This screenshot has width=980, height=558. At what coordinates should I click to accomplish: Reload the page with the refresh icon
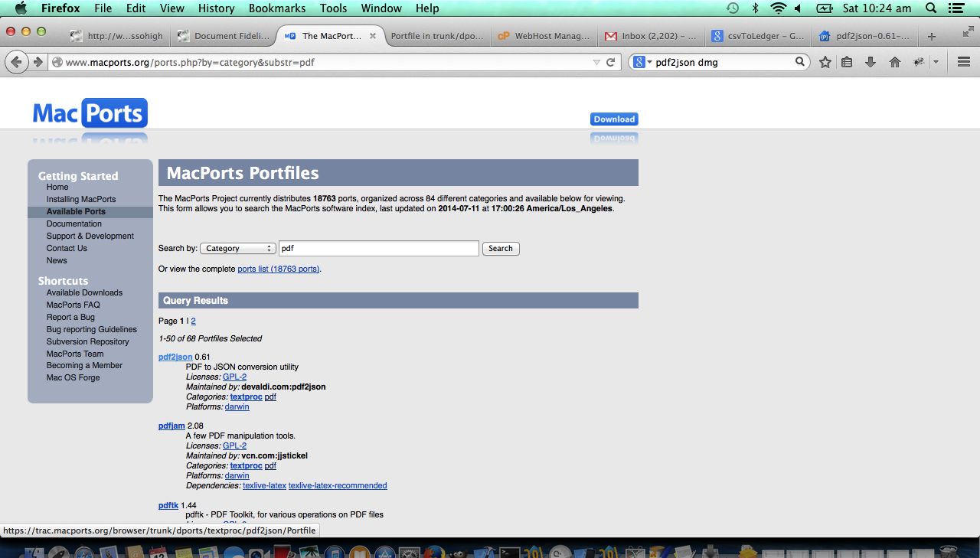611,63
